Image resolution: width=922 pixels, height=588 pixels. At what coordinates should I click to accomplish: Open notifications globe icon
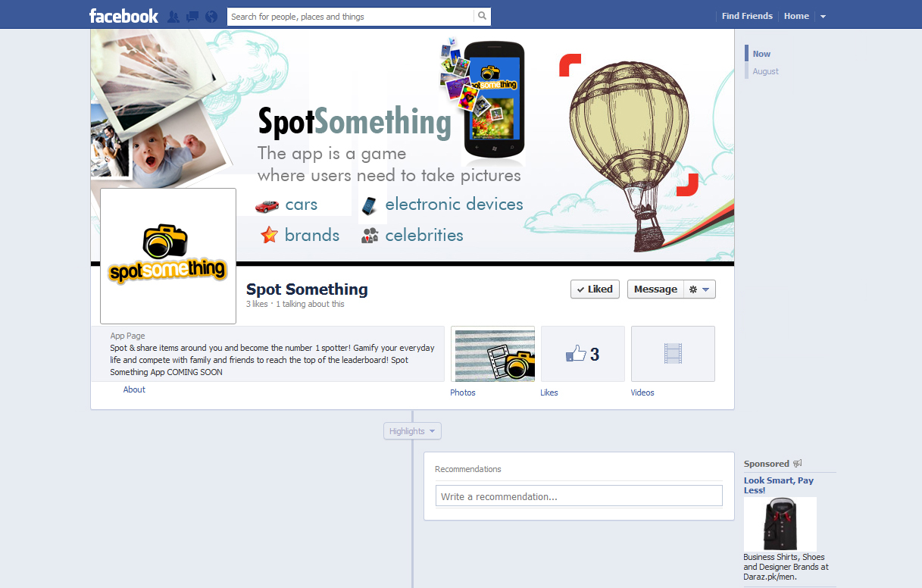point(211,17)
